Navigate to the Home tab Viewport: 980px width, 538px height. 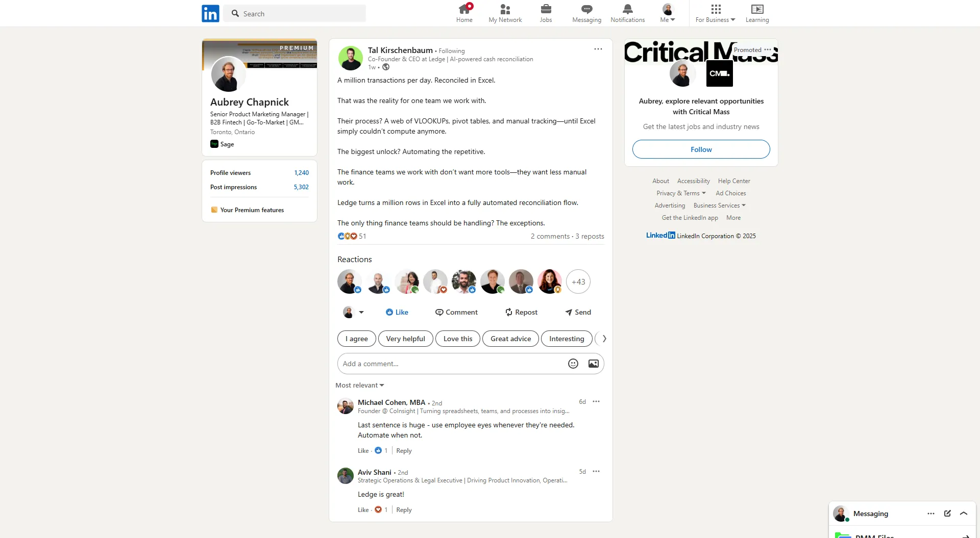point(464,13)
